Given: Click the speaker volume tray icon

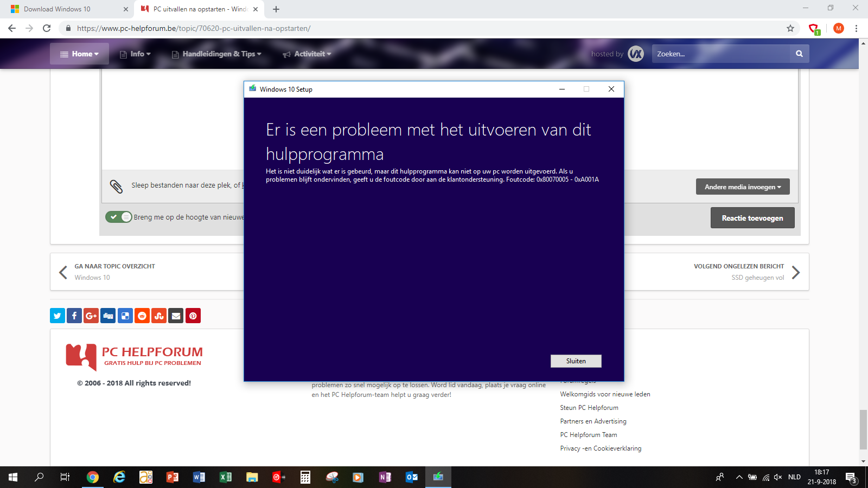Looking at the screenshot, I should [778, 477].
